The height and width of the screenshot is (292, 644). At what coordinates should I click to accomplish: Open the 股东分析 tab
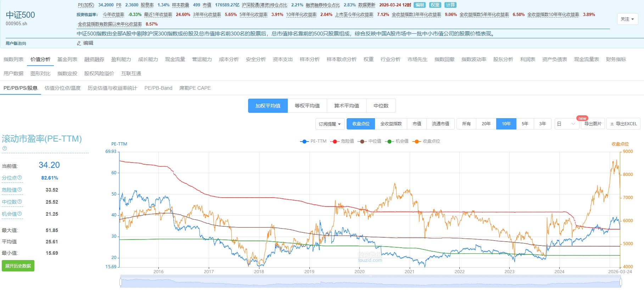(503, 59)
